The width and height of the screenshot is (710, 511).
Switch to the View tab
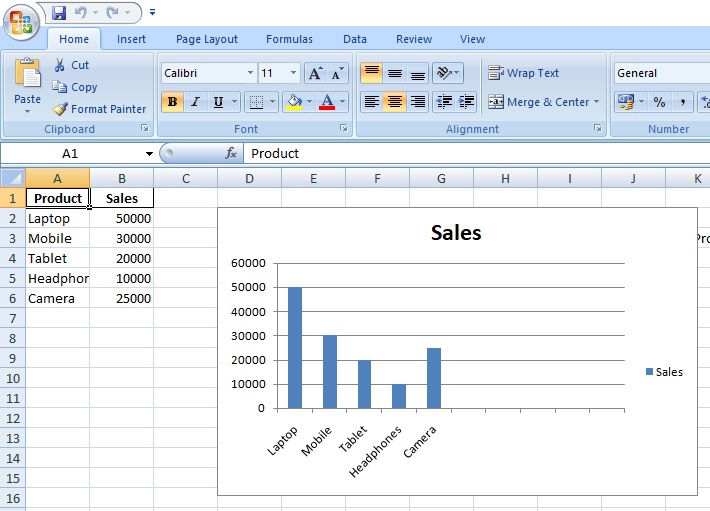click(x=472, y=39)
